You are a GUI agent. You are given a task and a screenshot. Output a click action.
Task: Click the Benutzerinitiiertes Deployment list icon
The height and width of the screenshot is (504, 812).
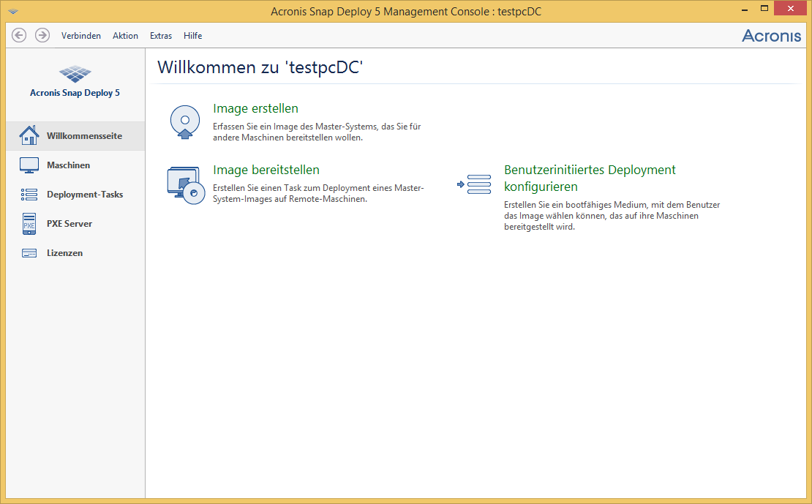474,184
